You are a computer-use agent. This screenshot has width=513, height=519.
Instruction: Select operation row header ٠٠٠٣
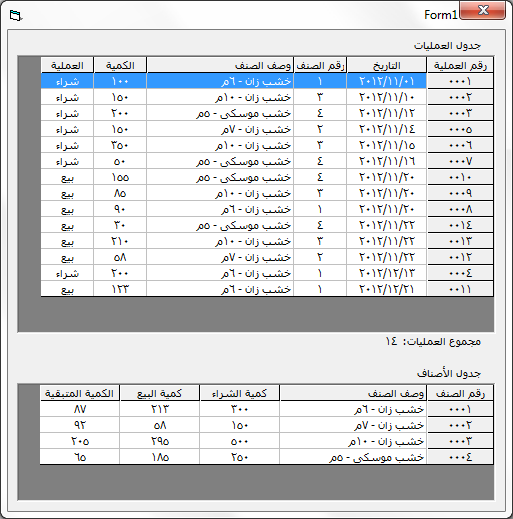coord(460,113)
